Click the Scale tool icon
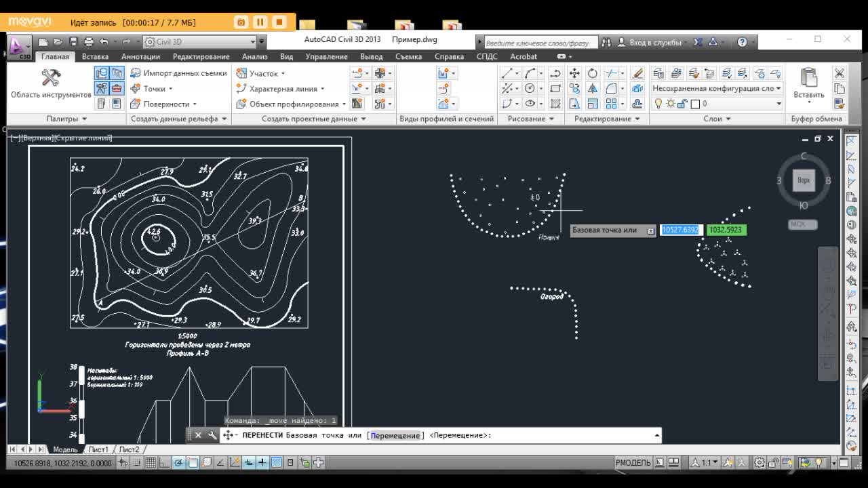 click(x=593, y=104)
